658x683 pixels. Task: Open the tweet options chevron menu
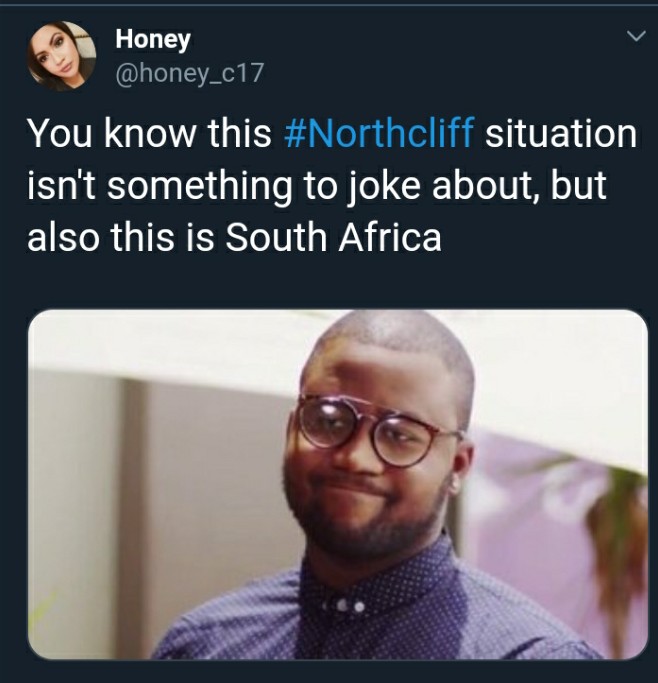point(636,36)
